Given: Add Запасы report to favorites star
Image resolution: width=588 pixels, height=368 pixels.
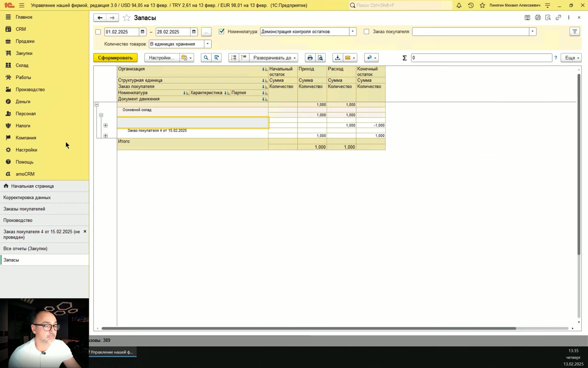Looking at the screenshot, I should tap(127, 18).
